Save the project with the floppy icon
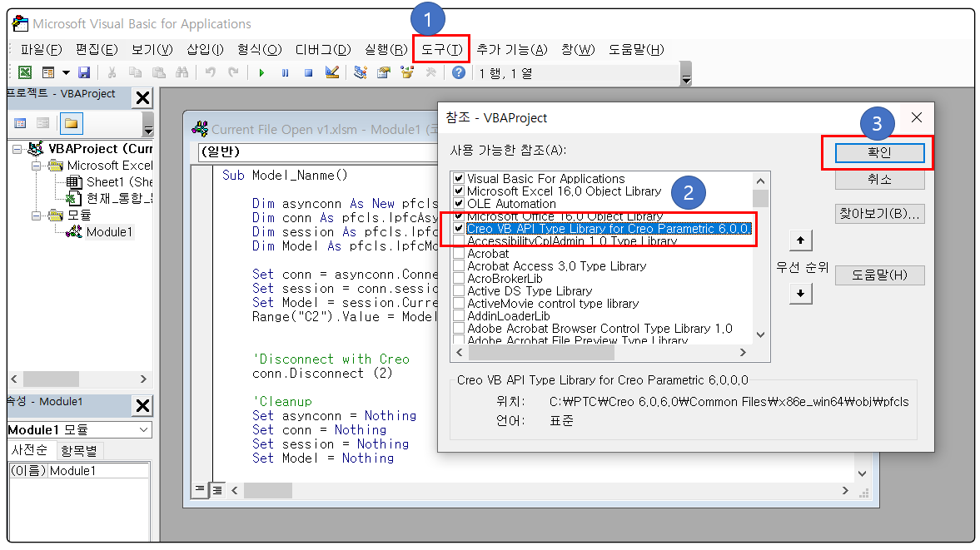Image resolution: width=980 pixels, height=550 pixels. tap(84, 73)
